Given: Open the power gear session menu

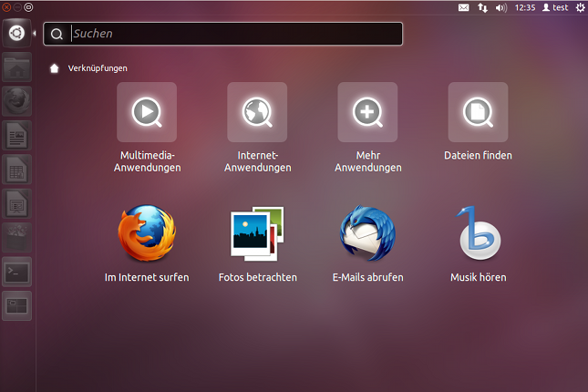Looking at the screenshot, I should (580, 7).
